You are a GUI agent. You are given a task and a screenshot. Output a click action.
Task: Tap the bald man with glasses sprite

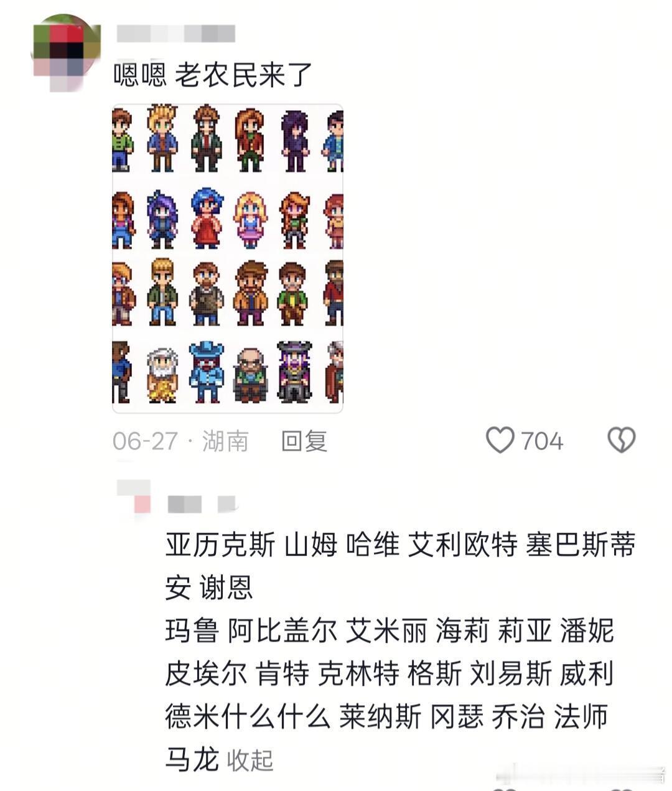pos(250,375)
